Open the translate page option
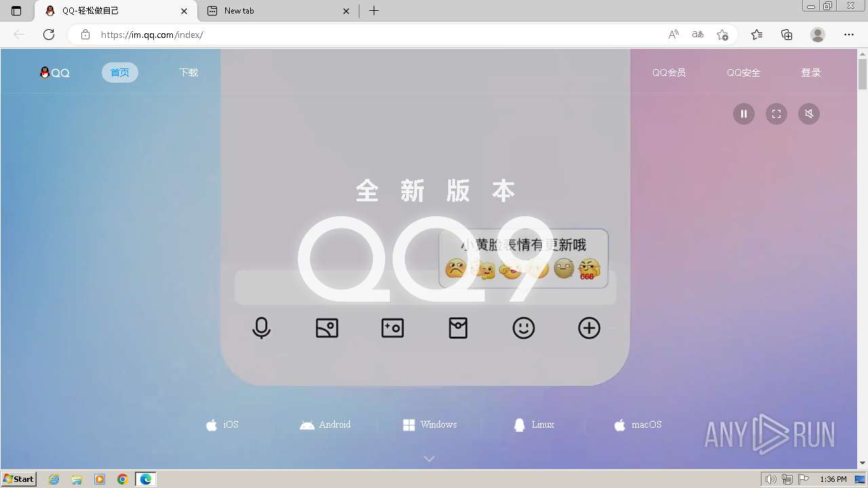 [x=698, y=35]
